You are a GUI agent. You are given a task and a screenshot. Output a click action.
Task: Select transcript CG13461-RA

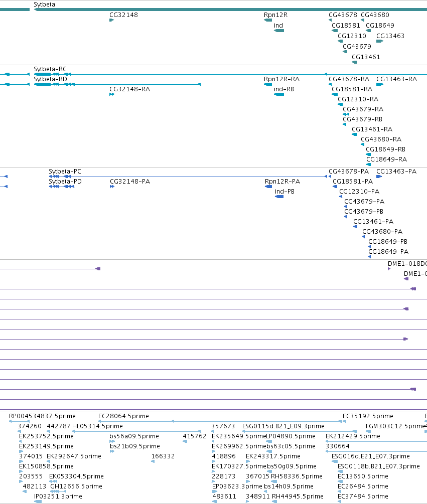point(372,129)
